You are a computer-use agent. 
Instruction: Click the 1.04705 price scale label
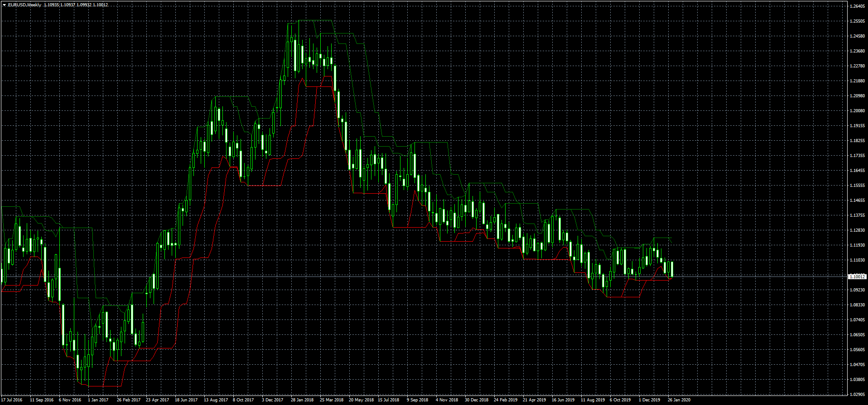coord(858,365)
